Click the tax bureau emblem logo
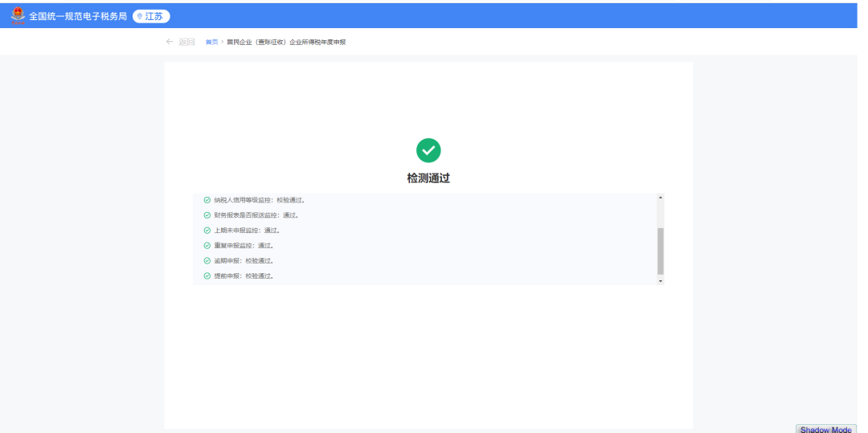Image resolution: width=868 pixels, height=433 pixels. (18, 16)
